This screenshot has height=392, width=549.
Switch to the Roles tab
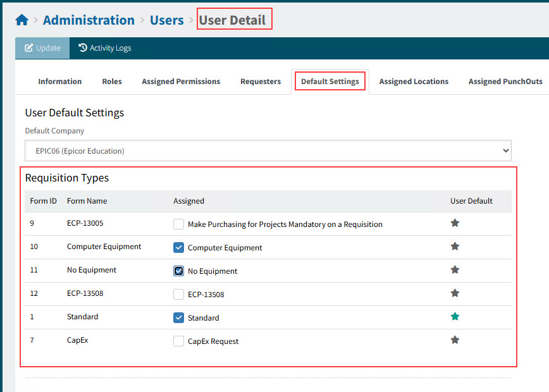tap(112, 82)
